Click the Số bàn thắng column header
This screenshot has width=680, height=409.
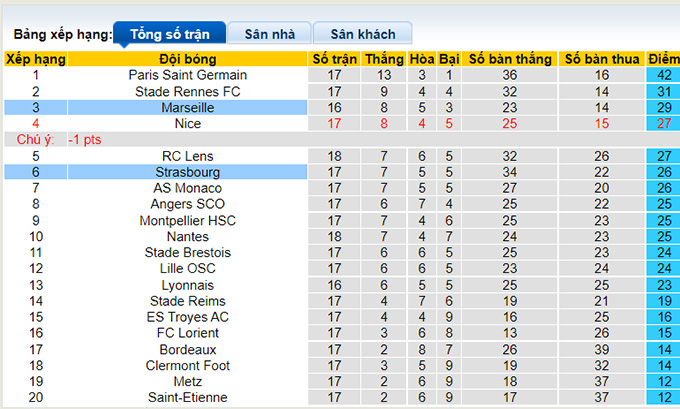point(510,59)
